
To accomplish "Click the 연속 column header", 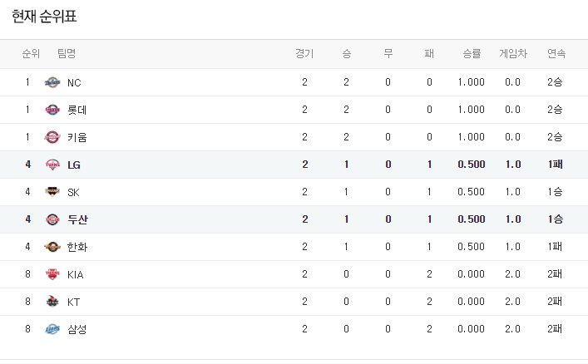I will [556, 54].
